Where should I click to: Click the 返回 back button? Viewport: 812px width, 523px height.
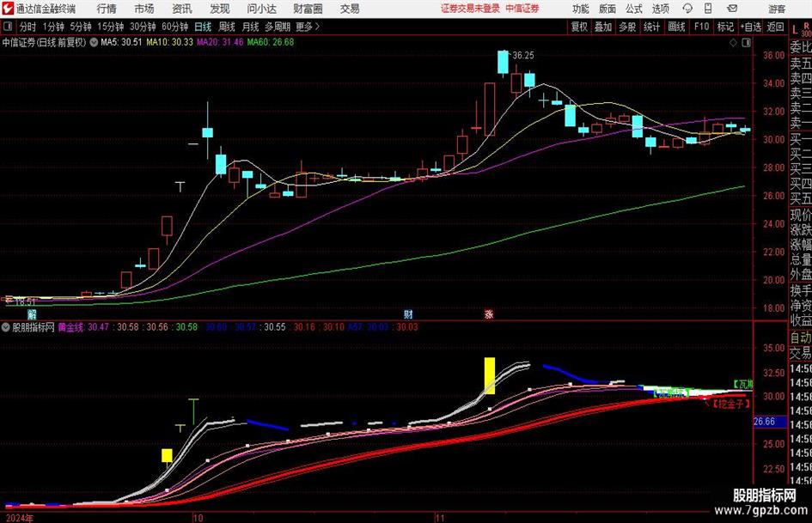coord(775,27)
